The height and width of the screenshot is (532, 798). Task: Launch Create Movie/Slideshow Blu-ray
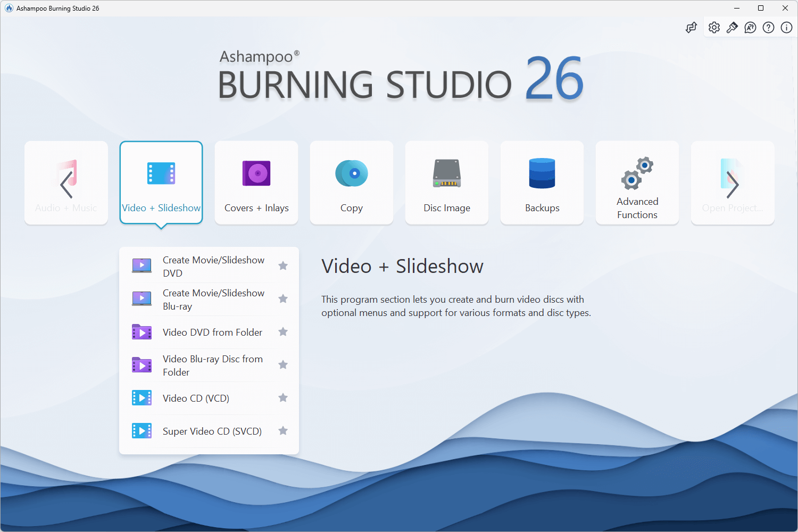pos(214,299)
